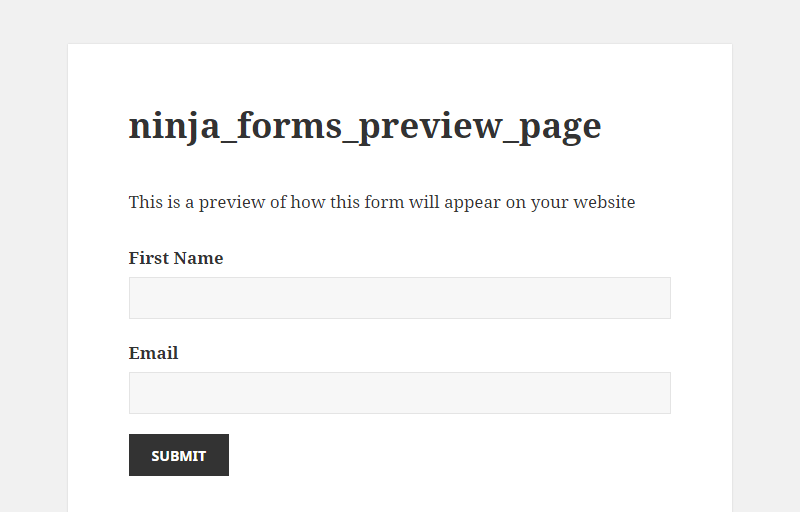Click the word "website" in the preview notice

[x=604, y=202]
